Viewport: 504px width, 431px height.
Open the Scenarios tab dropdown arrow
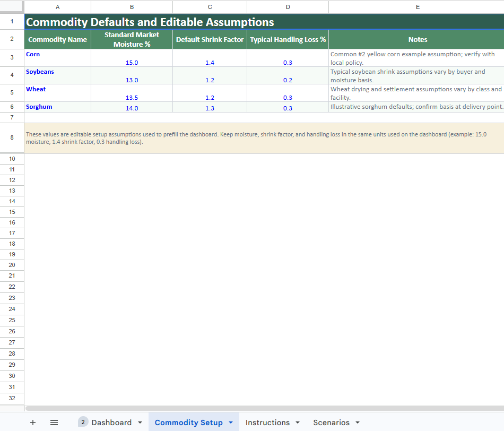click(x=357, y=422)
